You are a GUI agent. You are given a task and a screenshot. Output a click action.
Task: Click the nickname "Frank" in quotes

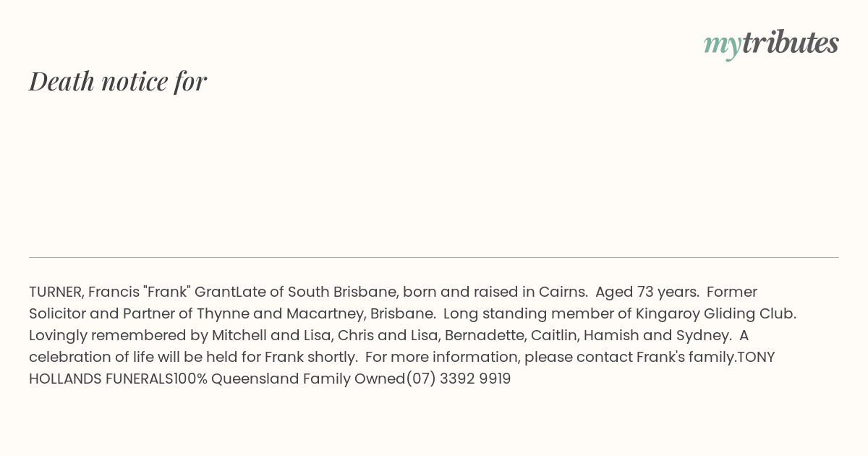click(x=167, y=292)
